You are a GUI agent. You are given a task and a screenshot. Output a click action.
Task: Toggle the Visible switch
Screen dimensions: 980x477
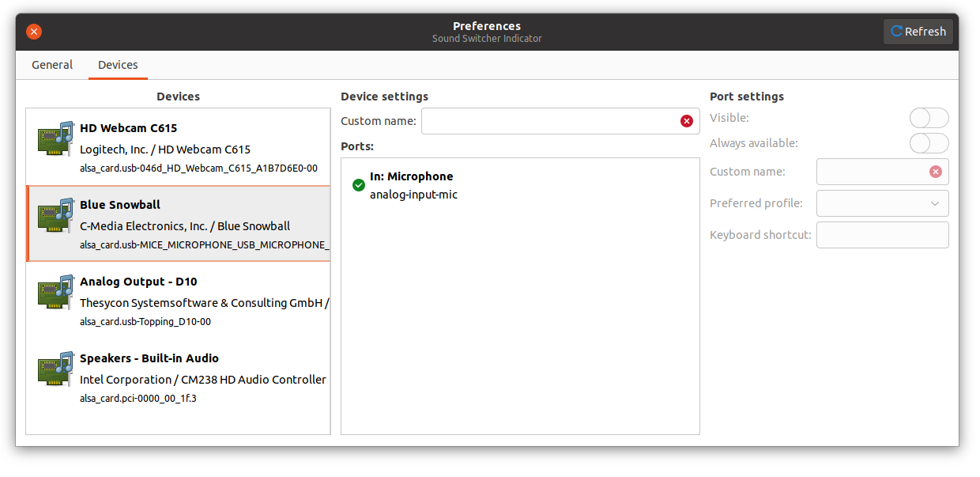(x=929, y=118)
